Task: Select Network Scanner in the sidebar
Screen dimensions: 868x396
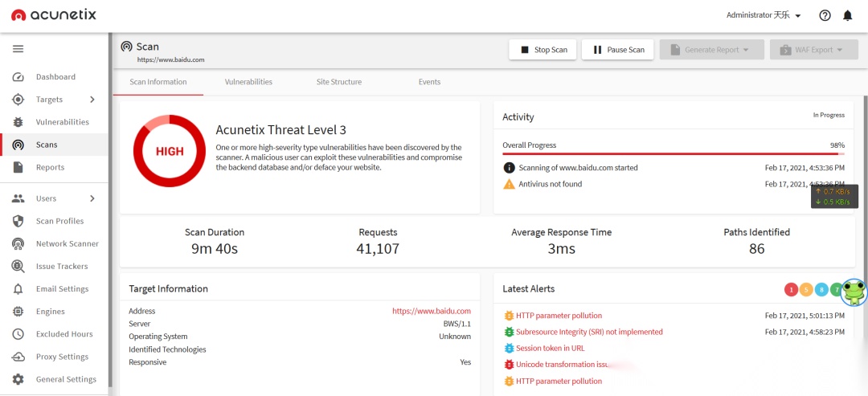Action: click(55, 244)
